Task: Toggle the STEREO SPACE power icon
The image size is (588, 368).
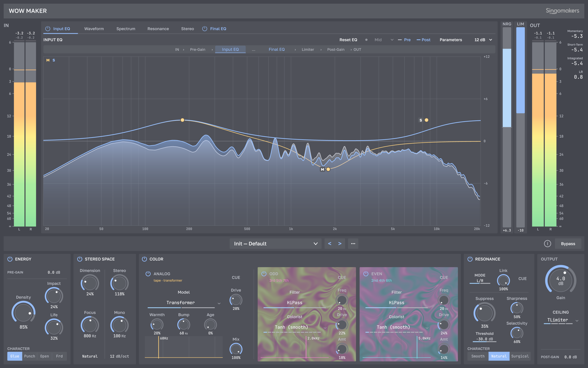Action: [80, 259]
